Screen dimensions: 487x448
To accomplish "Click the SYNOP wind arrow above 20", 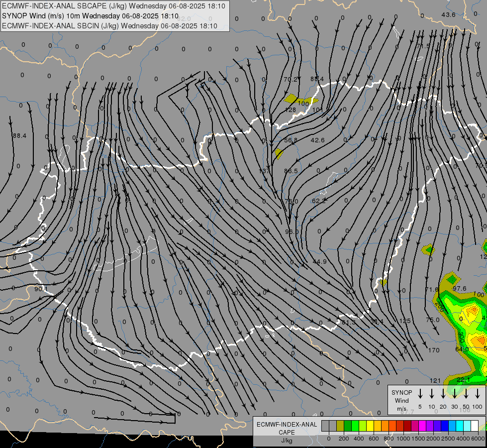I will [x=443, y=394].
